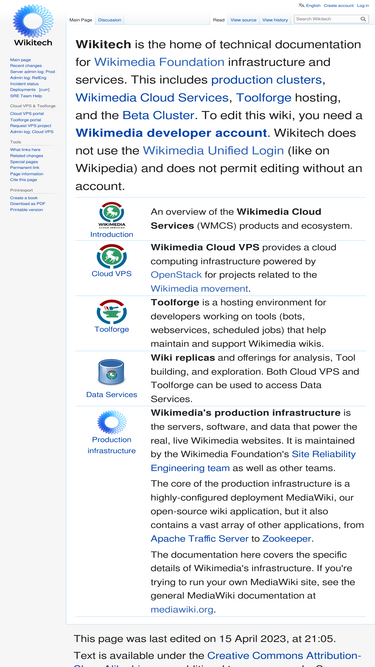Open What links here tool
Screen dimensions: 375x667
click(25, 150)
